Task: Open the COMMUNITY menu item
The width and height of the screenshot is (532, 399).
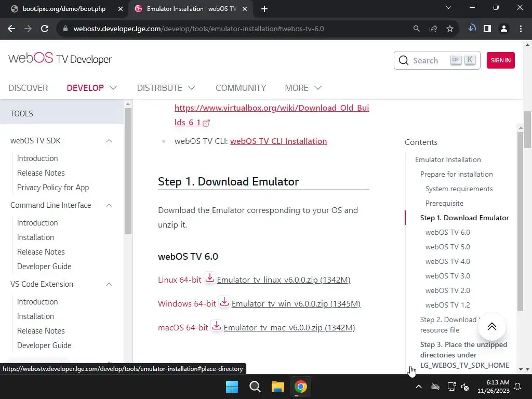Action: tap(241, 88)
